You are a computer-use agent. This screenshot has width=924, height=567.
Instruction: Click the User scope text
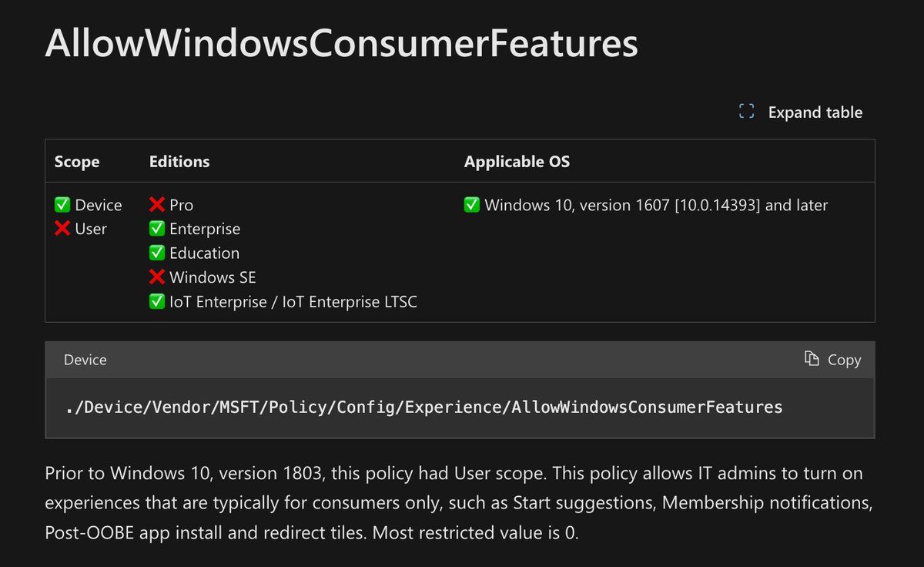(x=91, y=229)
